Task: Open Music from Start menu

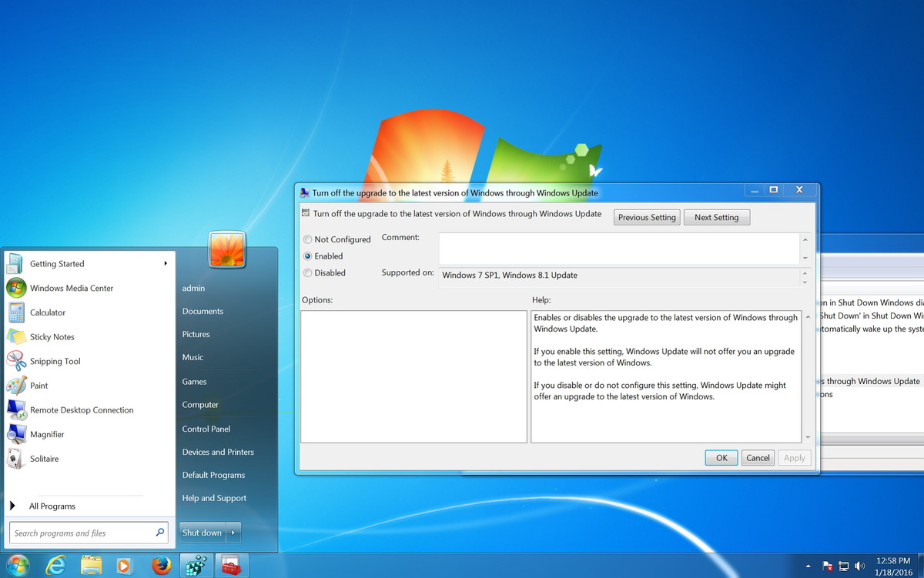Action: 192,357
